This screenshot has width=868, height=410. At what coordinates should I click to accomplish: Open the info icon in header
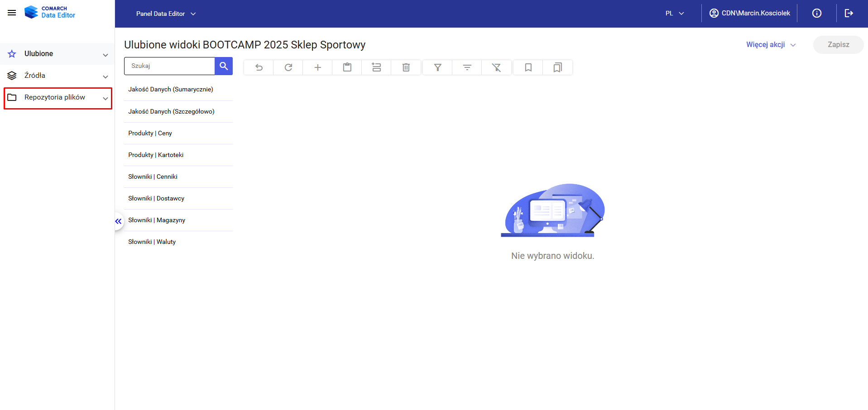(817, 13)
